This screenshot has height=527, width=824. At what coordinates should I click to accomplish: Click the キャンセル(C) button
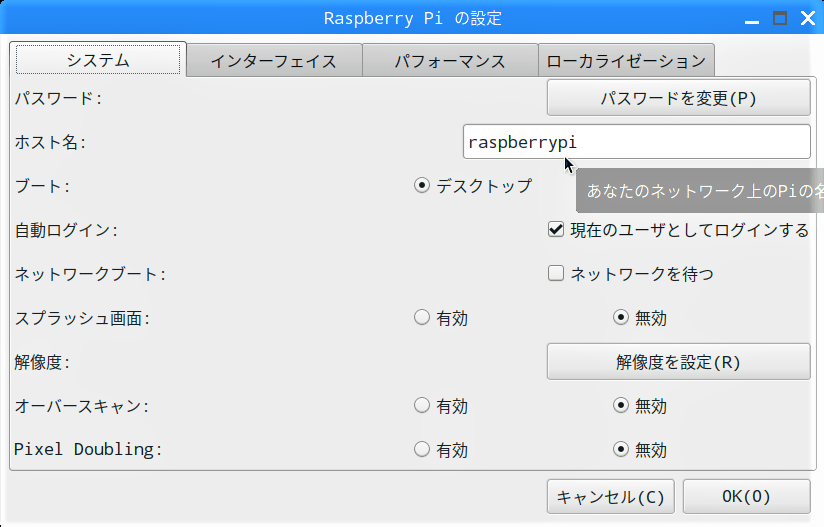pyautogui.click(x=611, y=497)
